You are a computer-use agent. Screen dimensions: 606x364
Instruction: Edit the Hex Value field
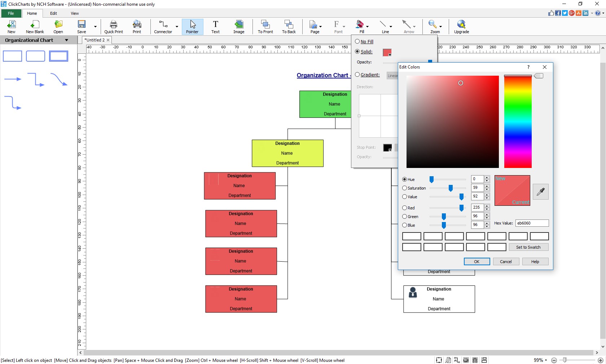coord(532,223)
